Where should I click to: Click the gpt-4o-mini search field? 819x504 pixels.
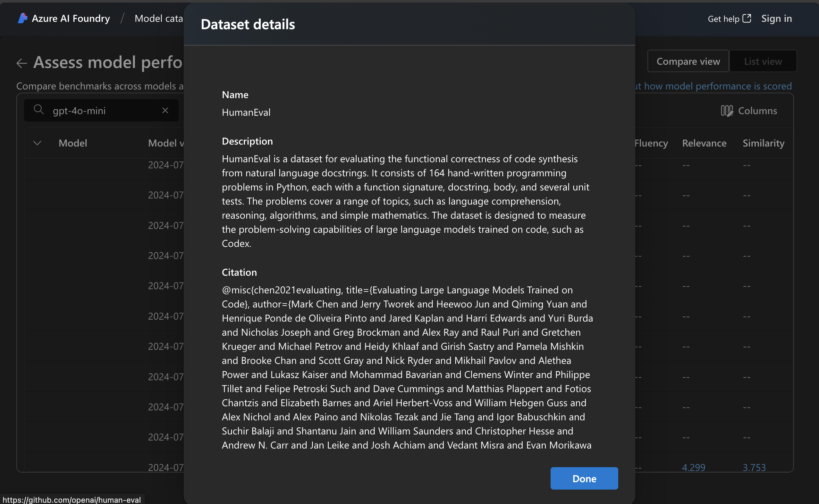pos(101,110)
